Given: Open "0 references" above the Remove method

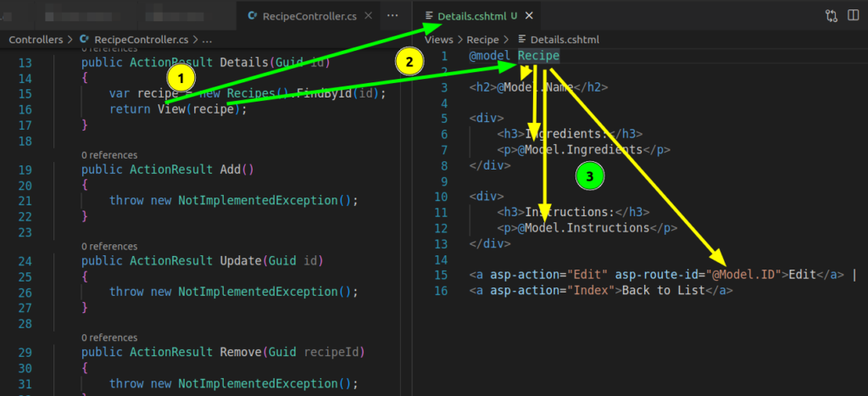Looking at the screenshot, I should click(x=109, y=337).
